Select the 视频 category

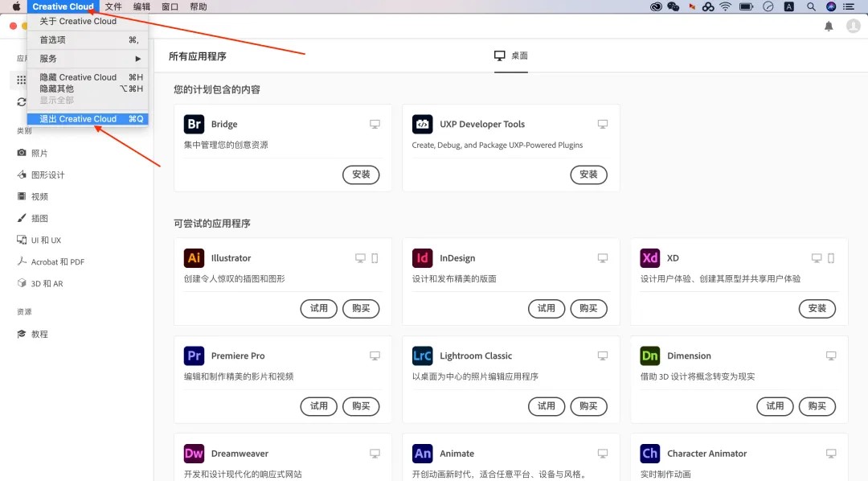click(32, 196)
